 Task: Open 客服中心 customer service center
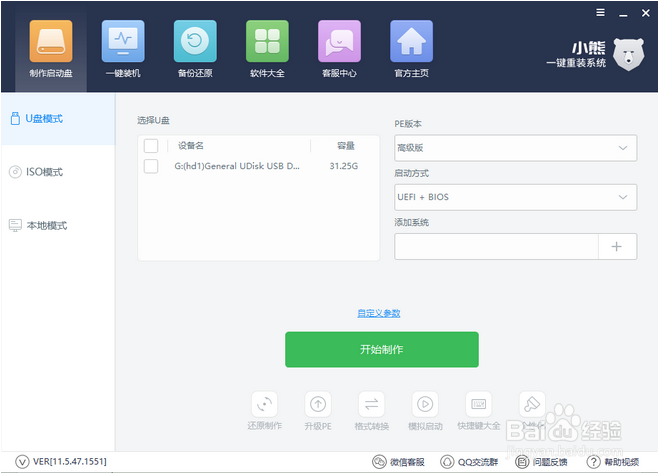pyautogui.click(x=339, y=49)
